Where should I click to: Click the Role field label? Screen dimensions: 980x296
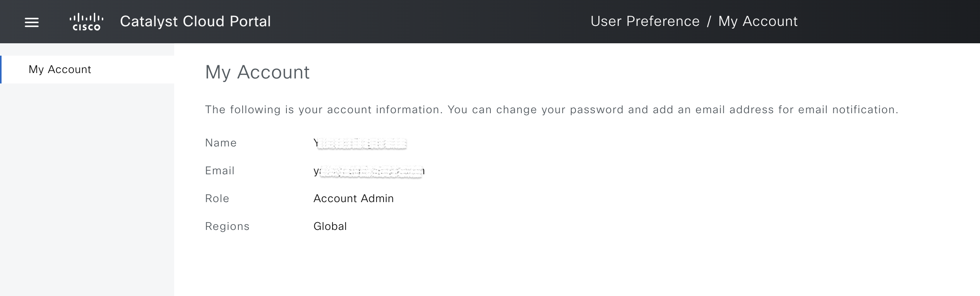click(x=217, y=199)
